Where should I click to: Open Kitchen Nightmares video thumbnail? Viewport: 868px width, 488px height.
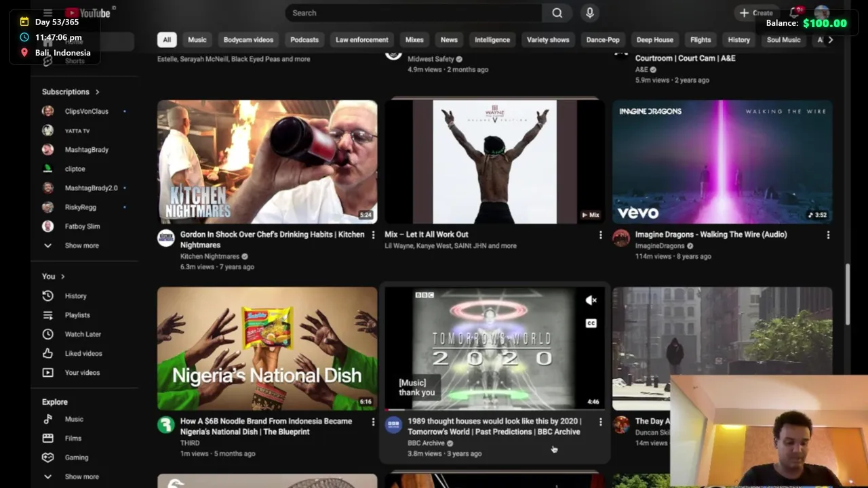tap(267, 161)
